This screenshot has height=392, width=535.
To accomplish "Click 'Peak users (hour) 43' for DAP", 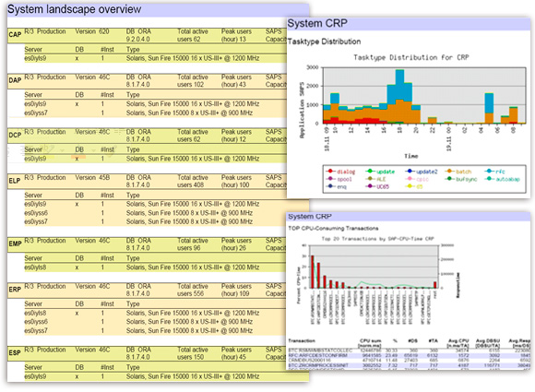I will click(236, 81).
